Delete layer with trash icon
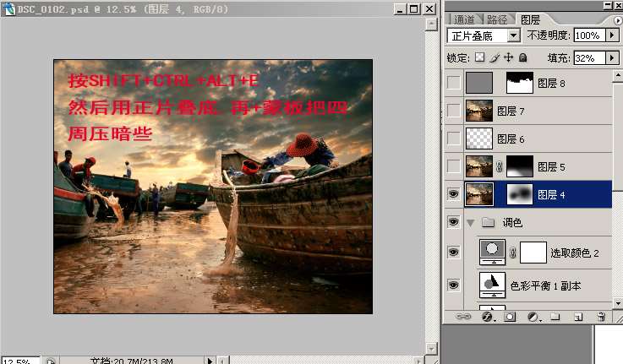The width and height of the screenshot is (623, 364). click(601, 318)
